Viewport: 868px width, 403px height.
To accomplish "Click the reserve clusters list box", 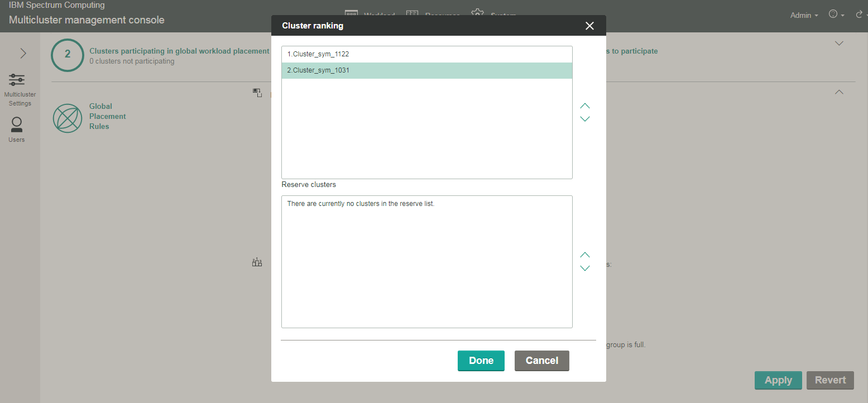I will [427, 262].
